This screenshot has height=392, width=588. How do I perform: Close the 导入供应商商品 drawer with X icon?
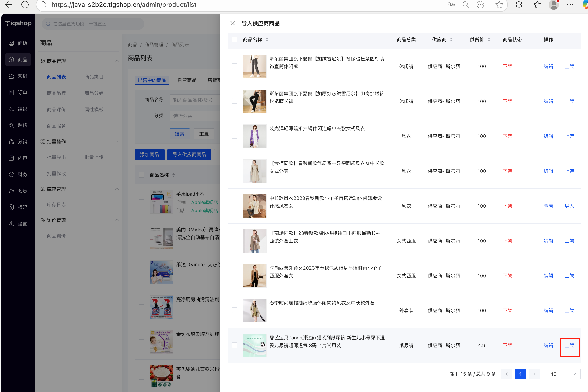232,23
